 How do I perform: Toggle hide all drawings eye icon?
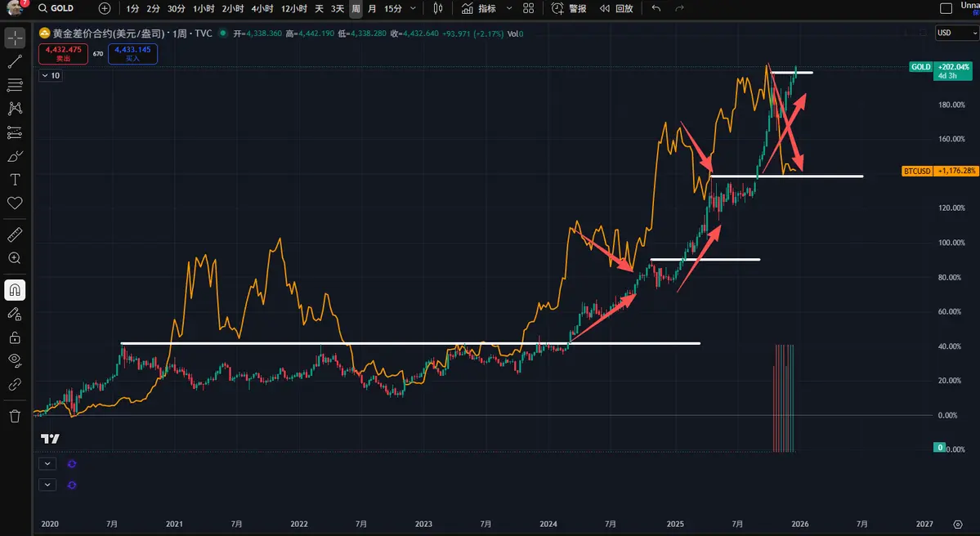click(15, 360)
